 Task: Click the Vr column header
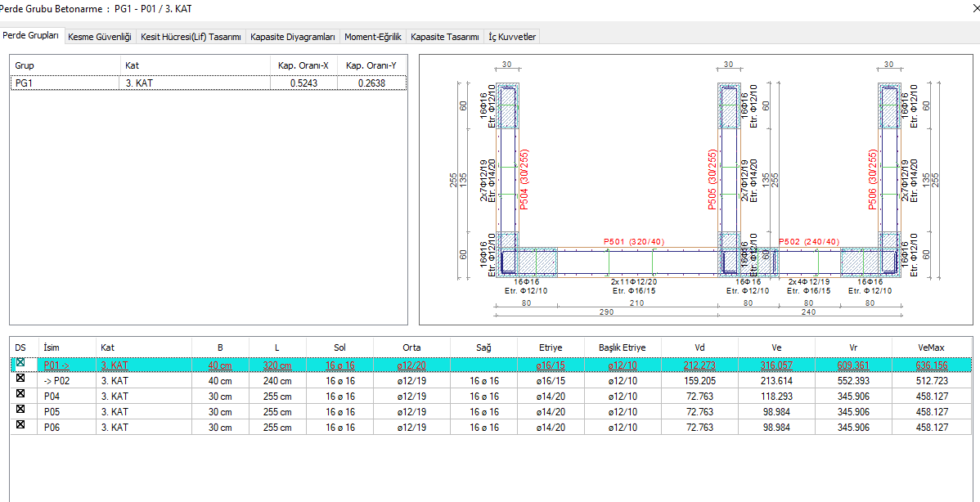856,346
